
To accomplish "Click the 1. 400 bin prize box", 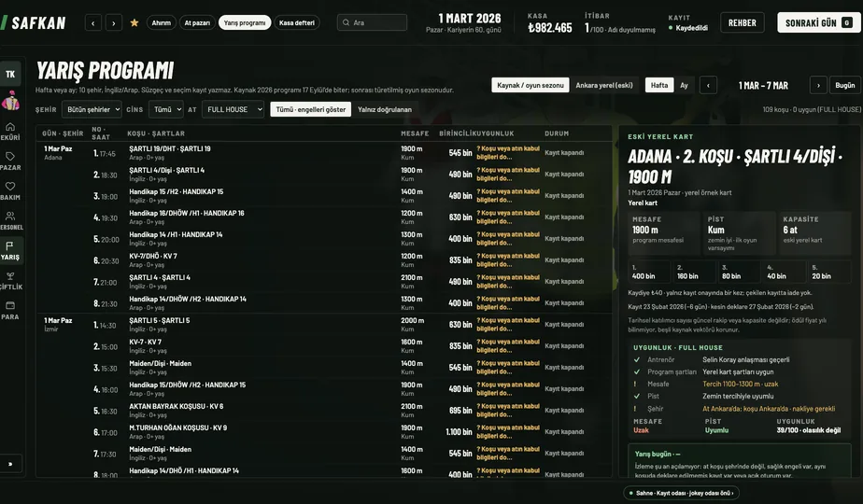I will [x=649, y=272].
